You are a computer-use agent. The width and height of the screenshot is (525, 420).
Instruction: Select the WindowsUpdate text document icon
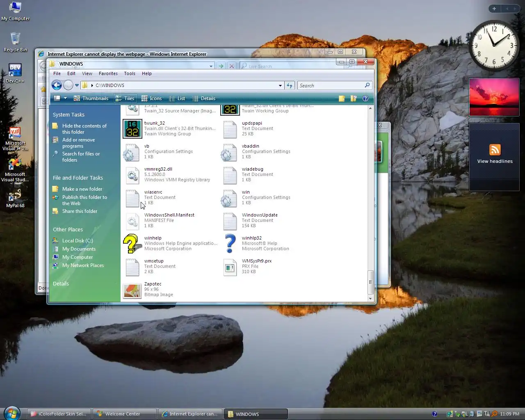[x=230, y=221]
